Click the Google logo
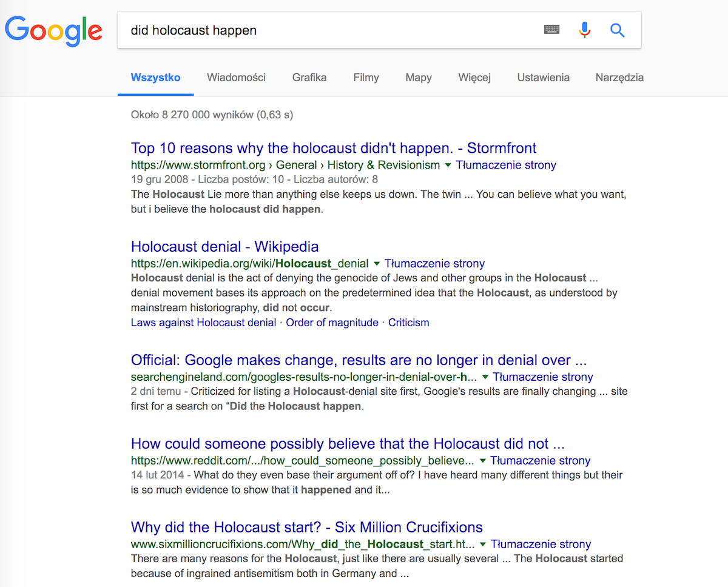This screenshot has width=728, height=587. (53, 30)
